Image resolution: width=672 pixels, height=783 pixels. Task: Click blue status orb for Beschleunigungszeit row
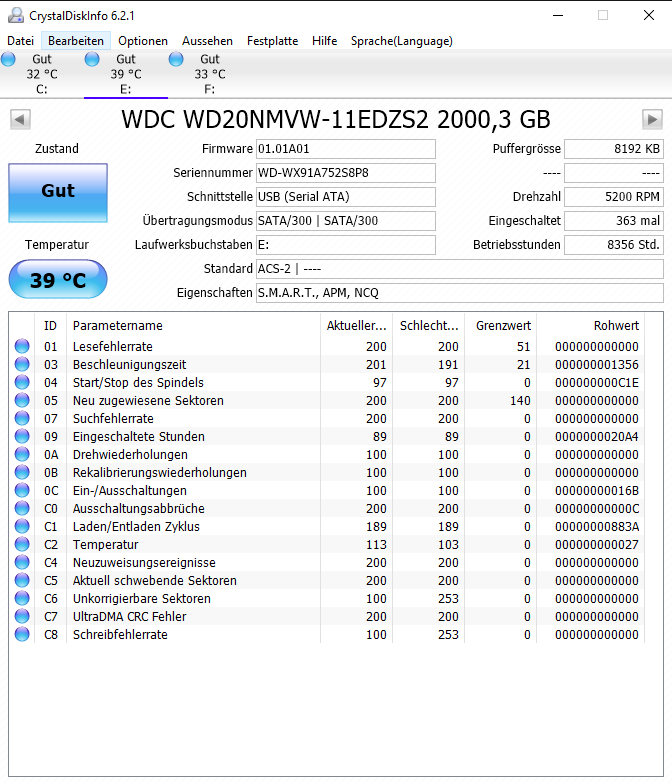(22, 364)
